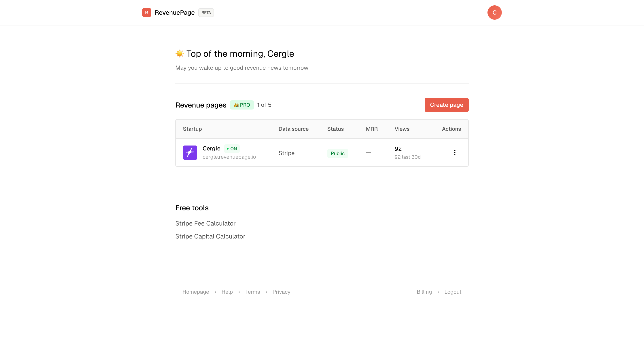The height and width of the screenshot is (363, 644).
Task: Click the user avatar in the top right
Action: click(x=494, y=13)
